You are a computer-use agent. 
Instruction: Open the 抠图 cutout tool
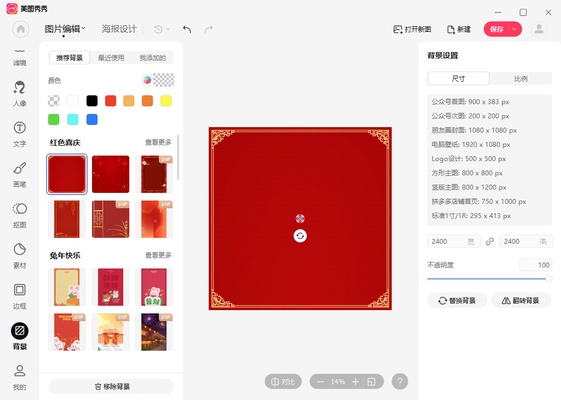[x=20, y=215]
